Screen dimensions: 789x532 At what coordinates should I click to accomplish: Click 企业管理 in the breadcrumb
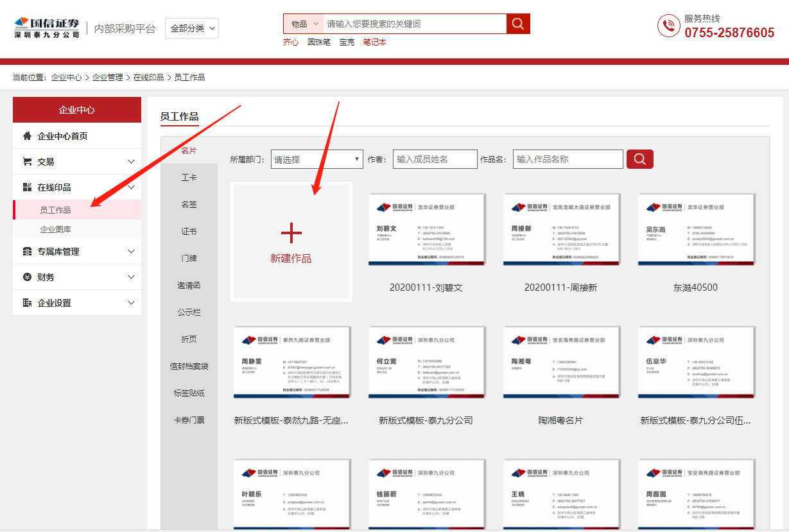(x=107, y=77)
